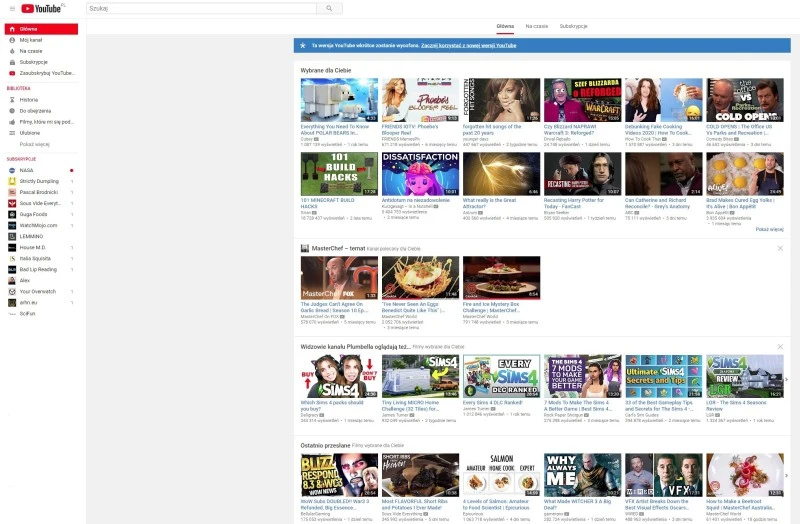Open Historia in library

[41, 100]
